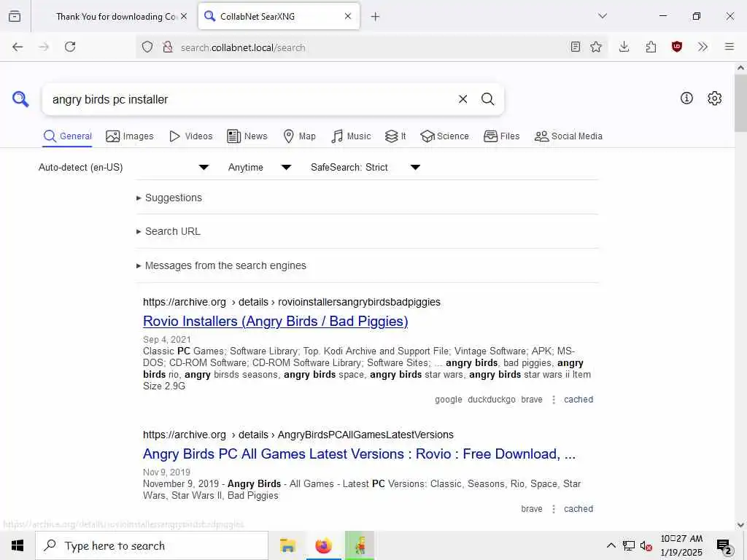747x560 pixels.
Task: Open the SafeSearch: Strict dropdown
Action: point(365,167)
